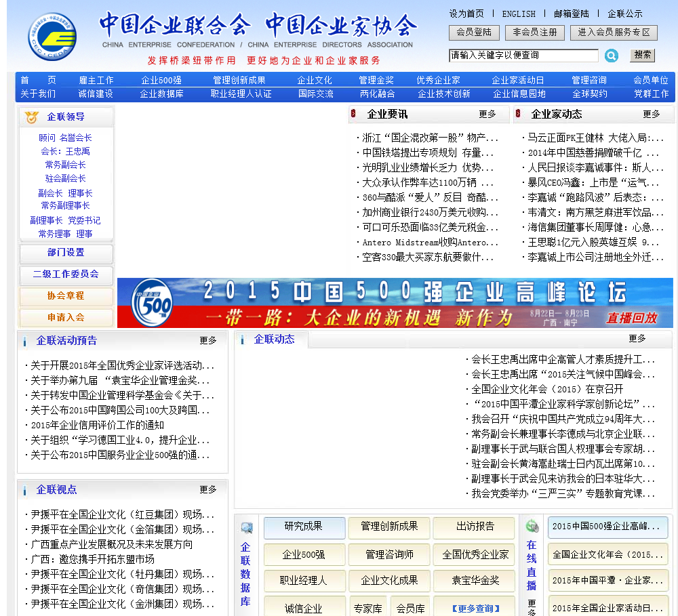678x616 pixels.
Task: Open 党群工作 navigation item
Action: pyautogui.click(x=651, y=94)
